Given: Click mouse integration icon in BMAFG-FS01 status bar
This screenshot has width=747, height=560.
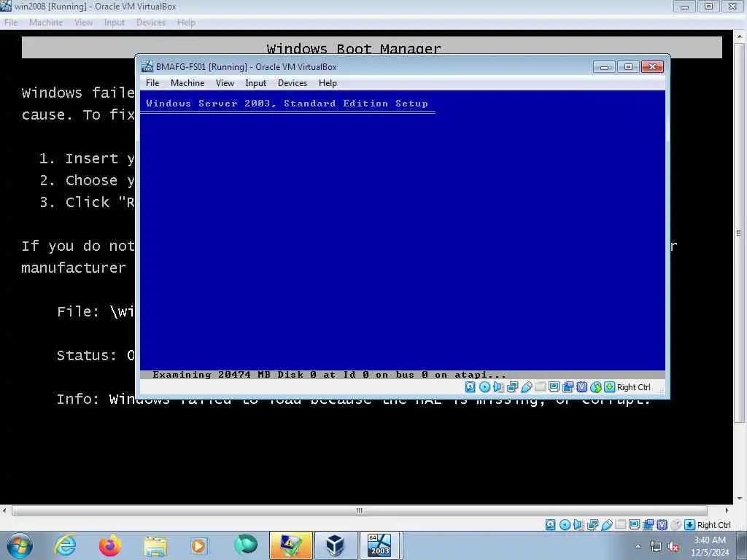Looking at the screenshot, I should 595,387.
